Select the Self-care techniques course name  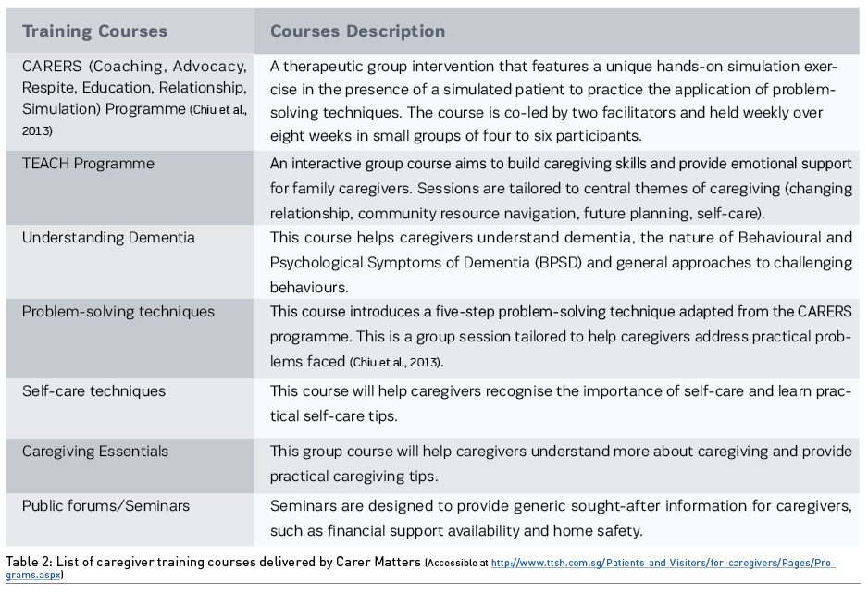(93, 391)
